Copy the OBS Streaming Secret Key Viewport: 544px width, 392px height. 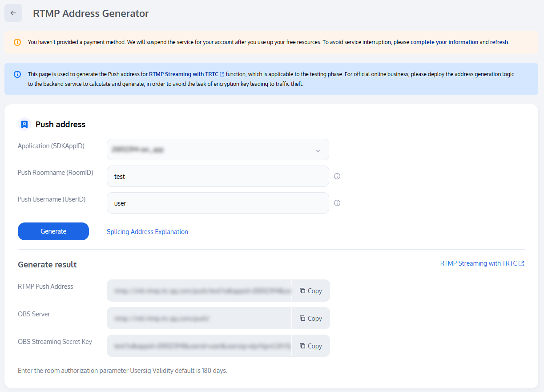point(310,346)
